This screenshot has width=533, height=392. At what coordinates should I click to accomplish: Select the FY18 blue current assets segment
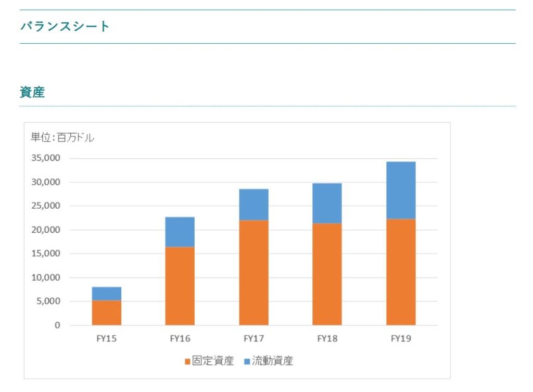point(327,203)
